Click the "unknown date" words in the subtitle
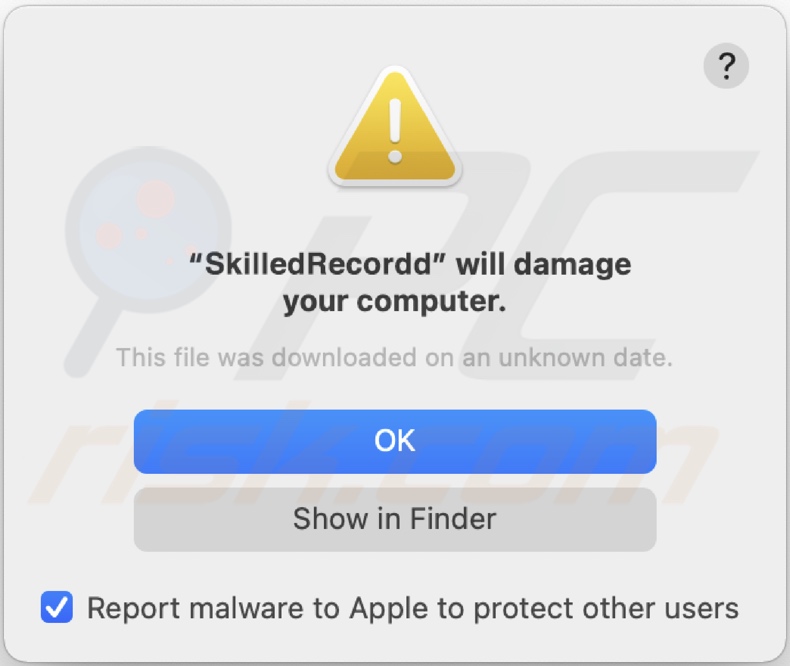The width and height of the screenshot is (790, 666). click(x=582, y=356)
